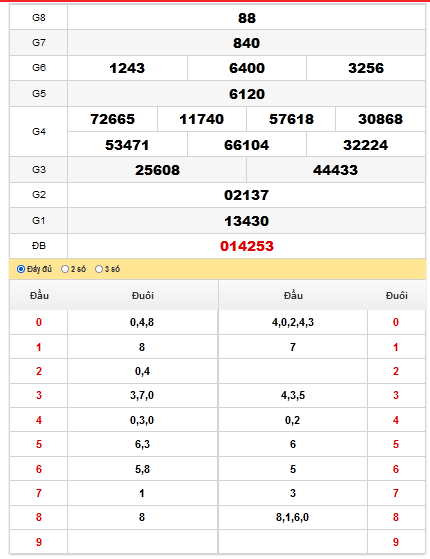430x559 pixels.
Task: Click the G4 number 53471
Action: 127,145
